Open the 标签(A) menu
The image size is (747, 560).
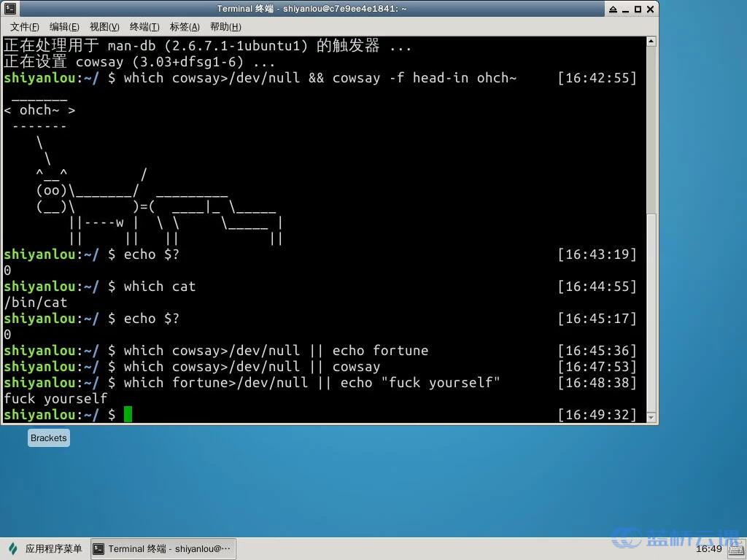pos(185,27)
